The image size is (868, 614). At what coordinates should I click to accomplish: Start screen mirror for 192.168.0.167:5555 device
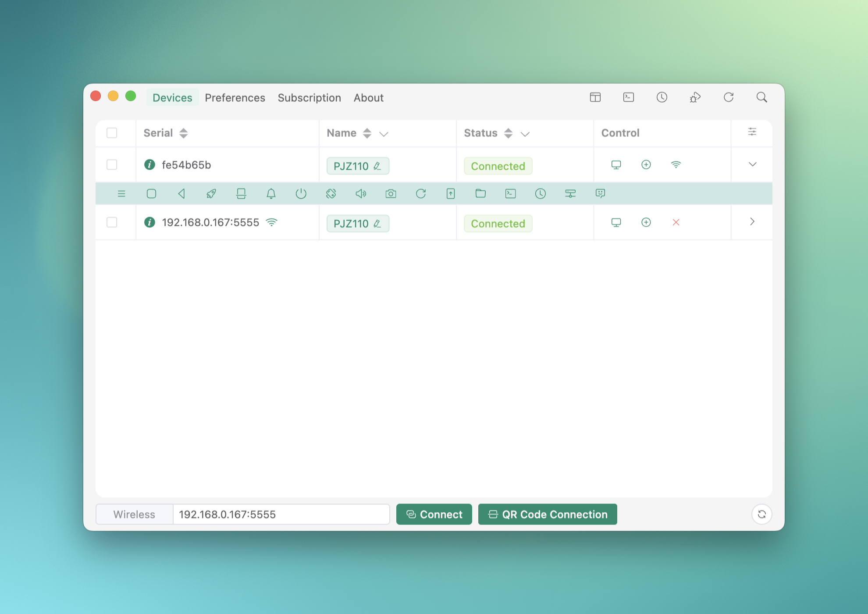coord(616,222)
